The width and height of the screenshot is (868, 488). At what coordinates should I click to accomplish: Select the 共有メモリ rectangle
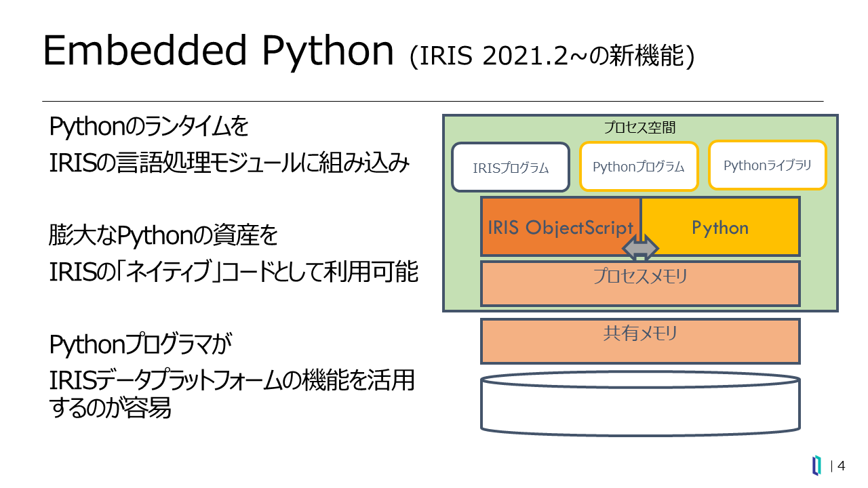pos(640,341)
